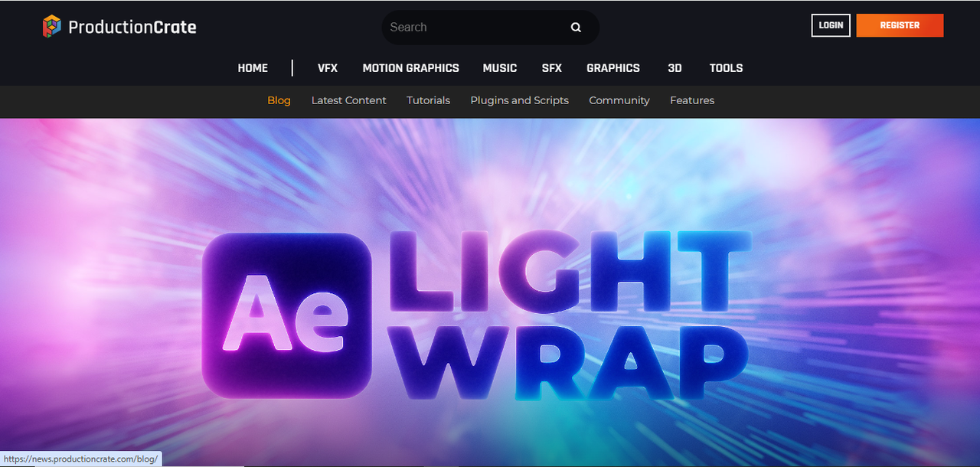Open the Features tab

click(691, 100)
